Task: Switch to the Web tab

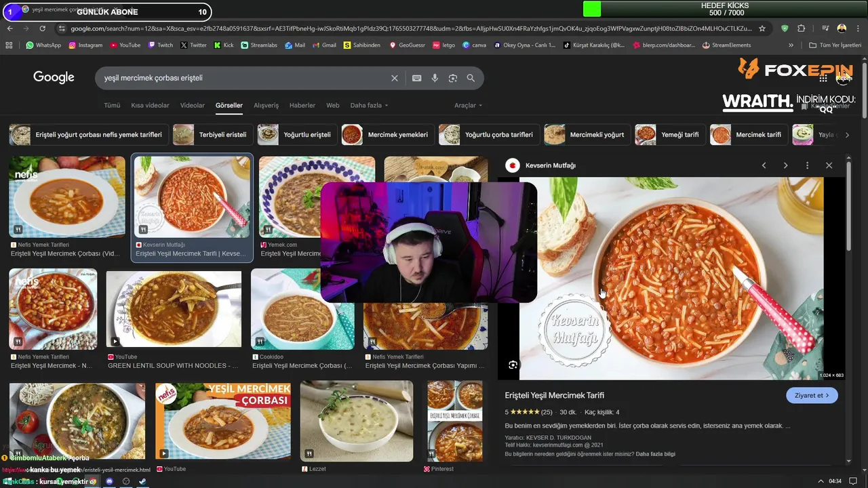Action: coord(333,106)
